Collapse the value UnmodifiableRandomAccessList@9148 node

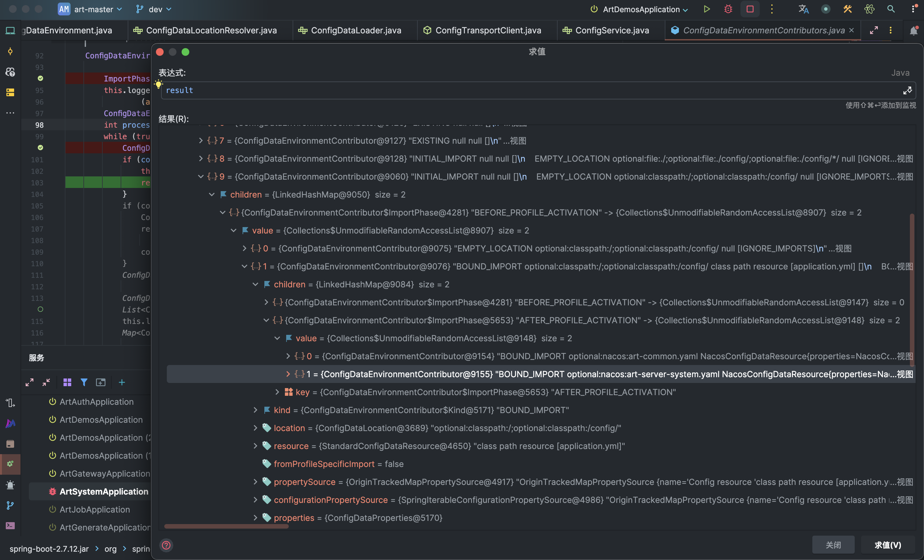[x=277, y=338]
